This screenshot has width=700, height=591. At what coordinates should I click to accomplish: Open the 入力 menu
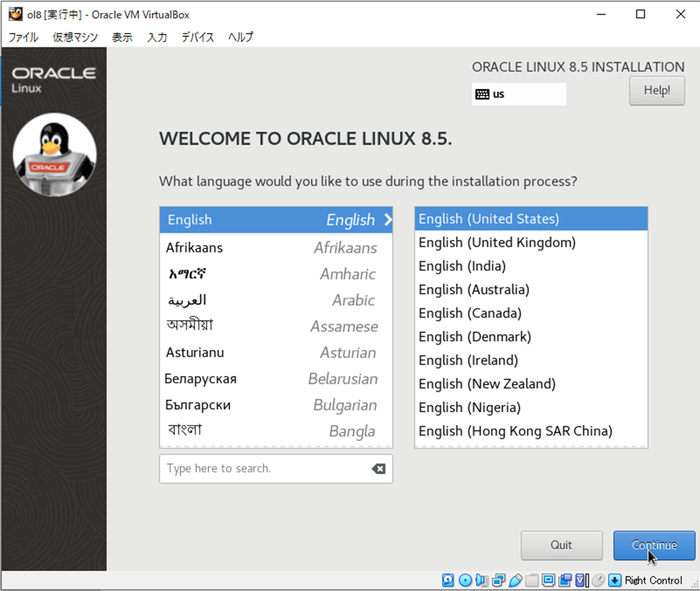(x=157, y=37)
